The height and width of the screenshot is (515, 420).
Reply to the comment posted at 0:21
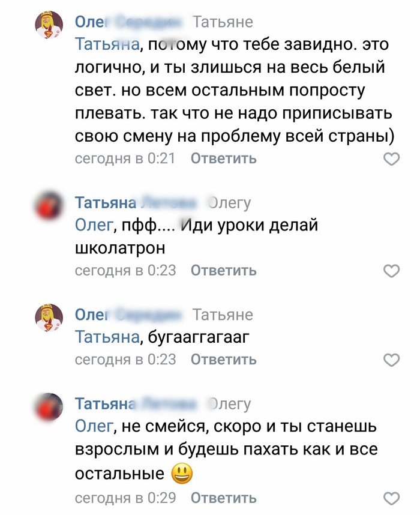tap(223, 159)
